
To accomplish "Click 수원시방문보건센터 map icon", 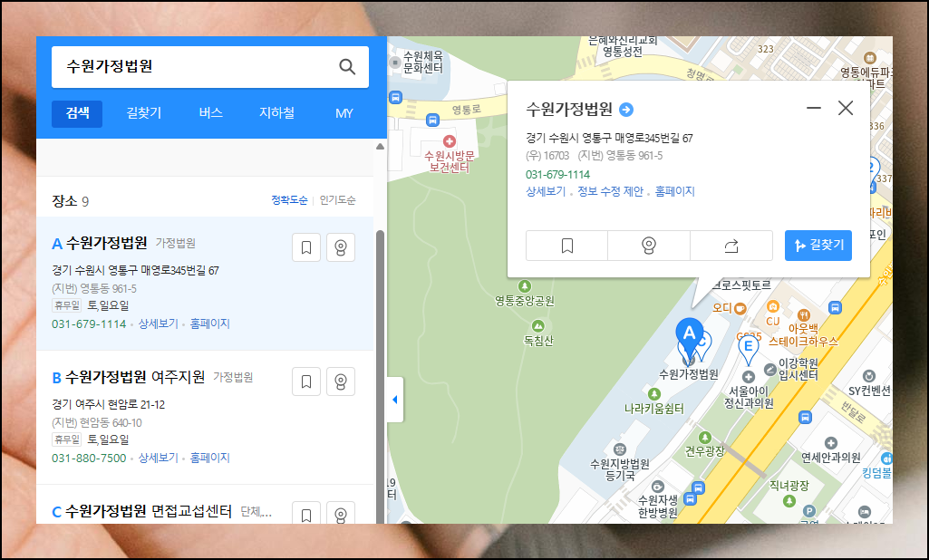I will click(450, 141).
